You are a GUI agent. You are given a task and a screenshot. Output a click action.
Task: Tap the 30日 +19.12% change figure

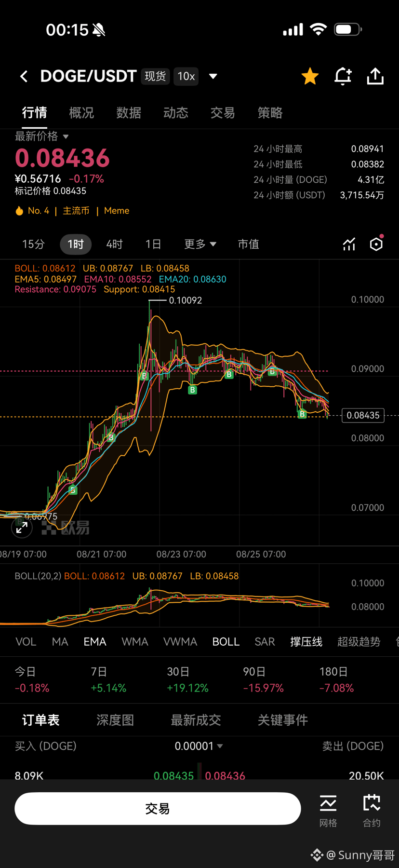tap(188, 688)
